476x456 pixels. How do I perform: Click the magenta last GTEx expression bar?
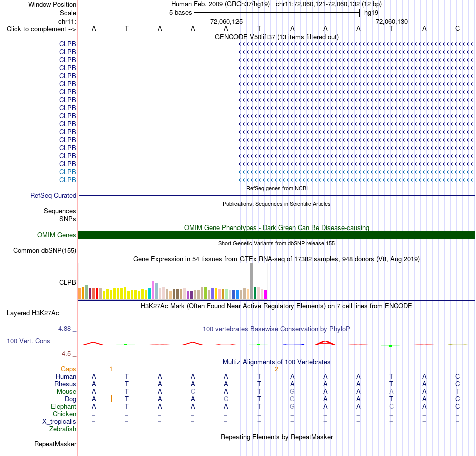pos(265,295)
